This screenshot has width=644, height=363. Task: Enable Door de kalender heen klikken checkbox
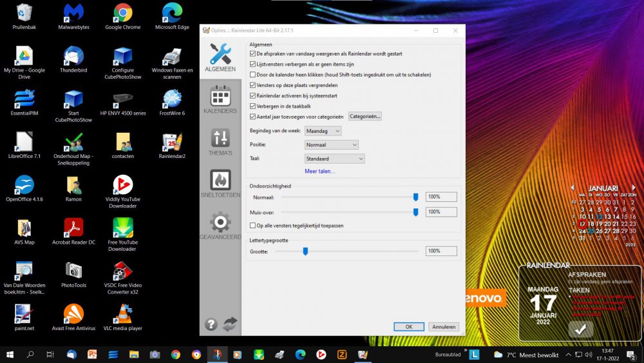(252, 75)
